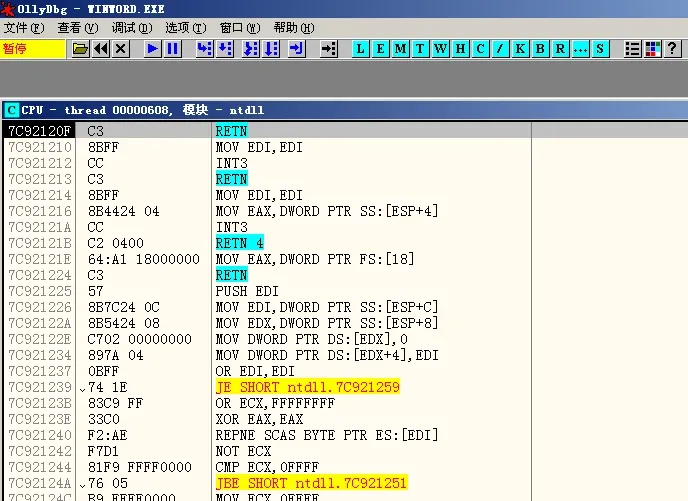Open the 窗口(W) menu
This screenshot has width=688, height=501.
click(240, 28)
